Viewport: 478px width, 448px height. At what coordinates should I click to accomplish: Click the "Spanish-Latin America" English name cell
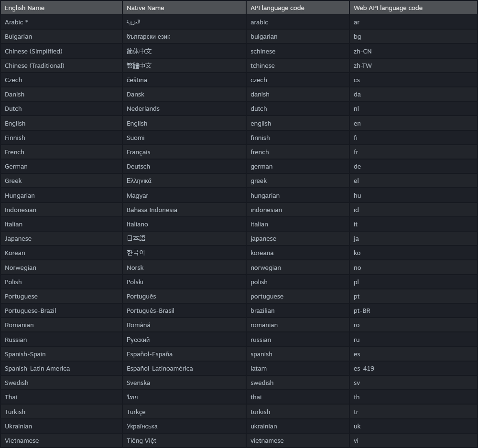coord(61,369)
